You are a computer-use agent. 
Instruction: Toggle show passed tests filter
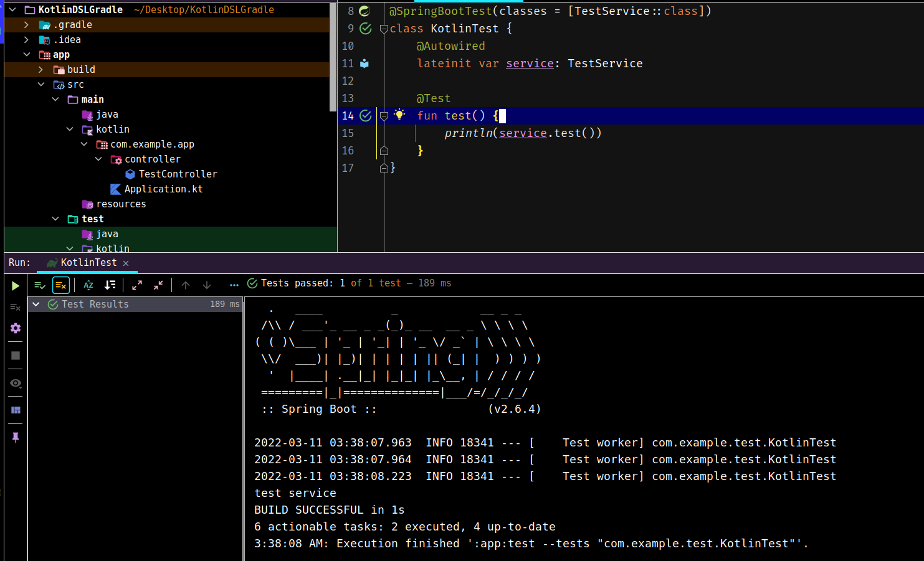tap(40, 285)
